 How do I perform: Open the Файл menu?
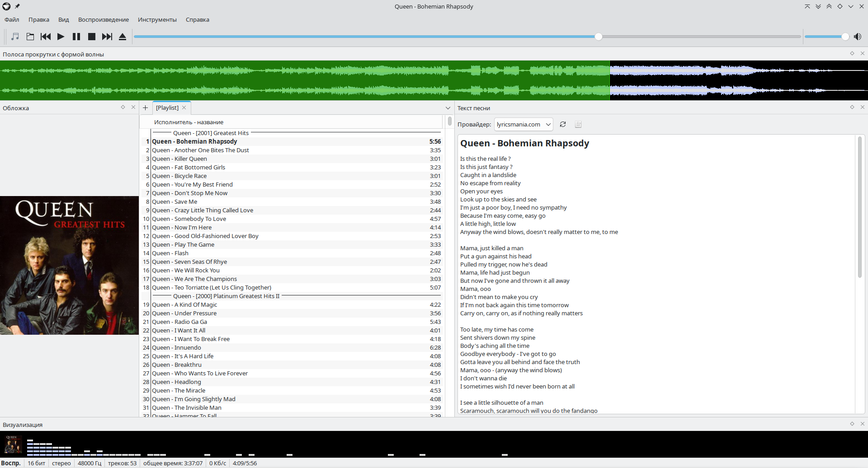12,19
